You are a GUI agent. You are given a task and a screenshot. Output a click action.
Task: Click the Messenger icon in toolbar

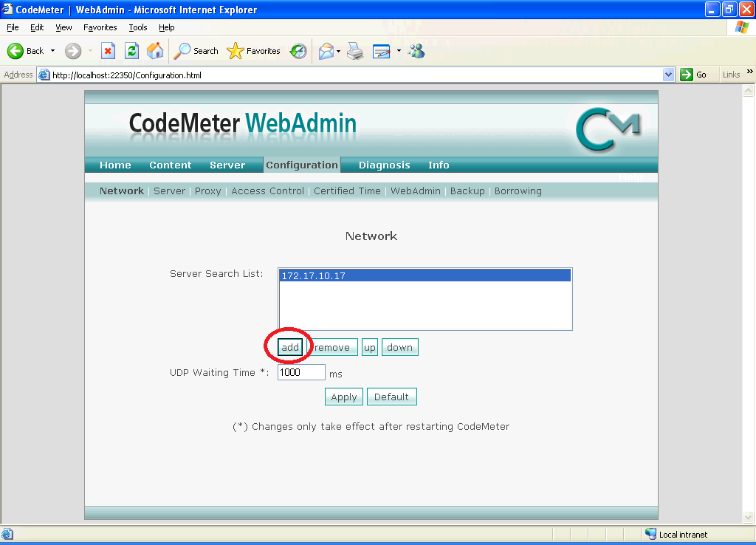tap(417, 51)
